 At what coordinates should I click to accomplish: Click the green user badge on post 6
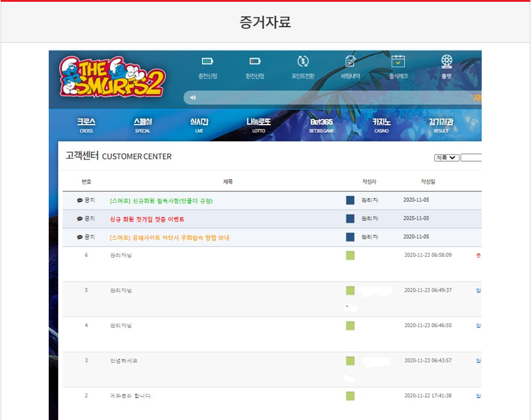pos(350,255)
